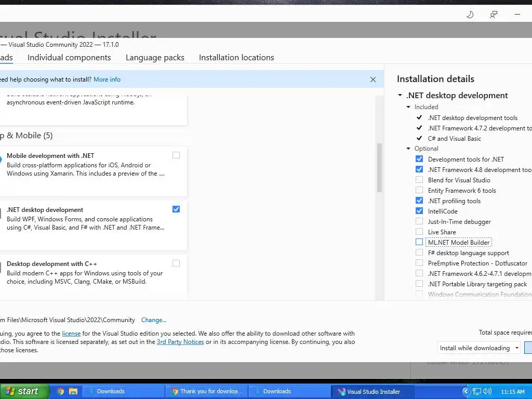Image resolution: width=532 pixels, height=399 pixels.
Task: Uncheck the .NET desktop development workload
Action: click(176, 209)
